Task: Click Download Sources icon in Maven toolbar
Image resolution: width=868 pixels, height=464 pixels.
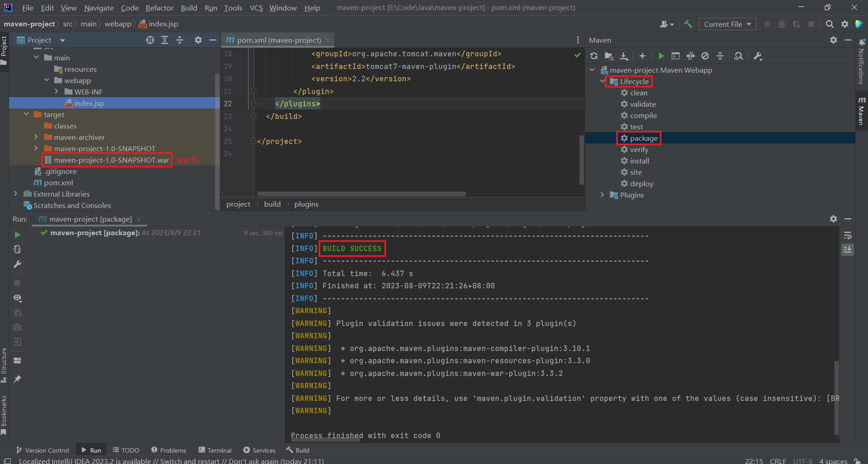Action: 624,56
